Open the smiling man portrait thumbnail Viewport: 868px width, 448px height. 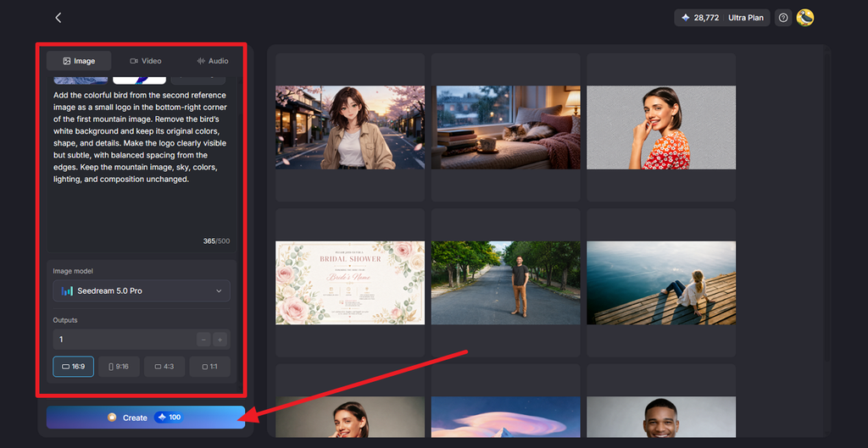(661, 417)
